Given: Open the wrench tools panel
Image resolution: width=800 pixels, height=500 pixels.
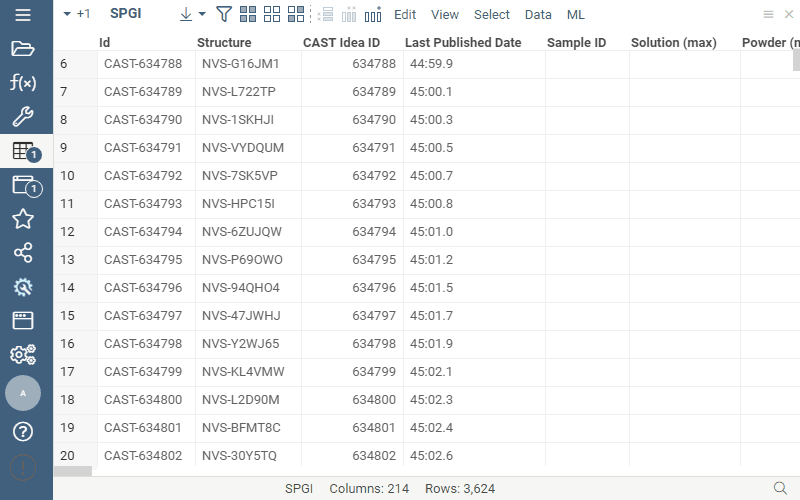Looking at the screenshot, I should (23, 117).
